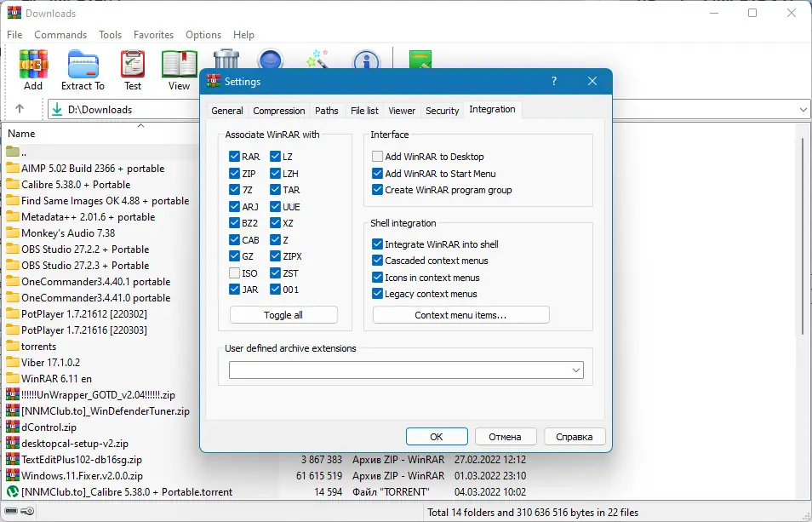The width and height of the screenshot is (812, 522).
Task: Toggle Integrate WinRAR into shell
Action: point(377,244)
